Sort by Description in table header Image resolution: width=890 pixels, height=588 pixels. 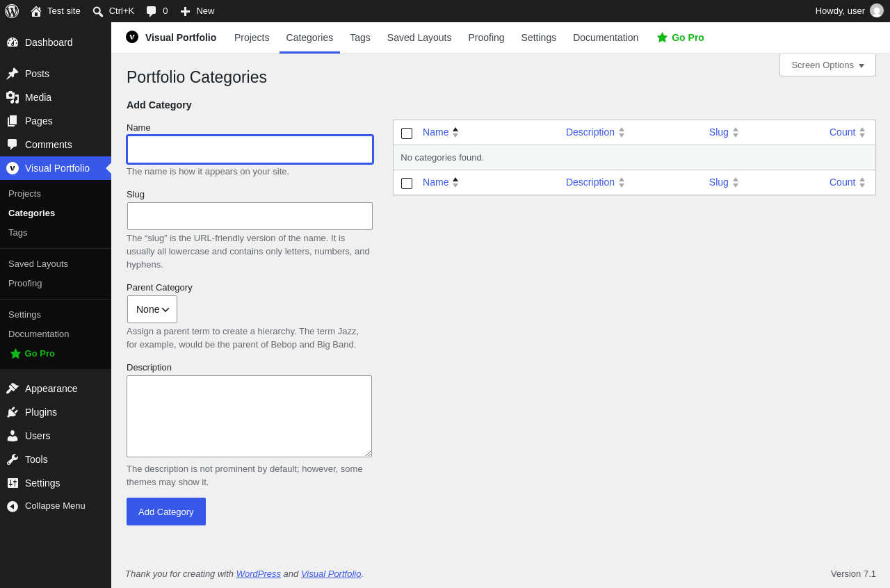(x=595, y=132)
